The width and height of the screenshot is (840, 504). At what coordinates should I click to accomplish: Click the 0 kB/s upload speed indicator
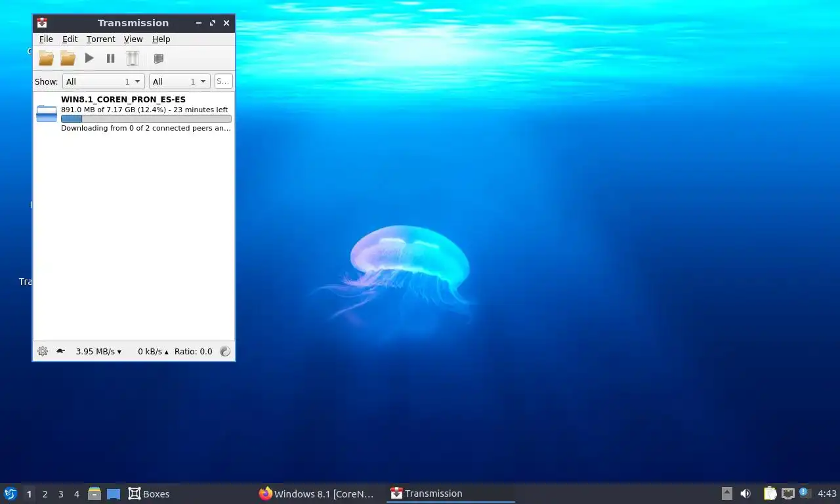pyautogui.click(x=153, y=351)
